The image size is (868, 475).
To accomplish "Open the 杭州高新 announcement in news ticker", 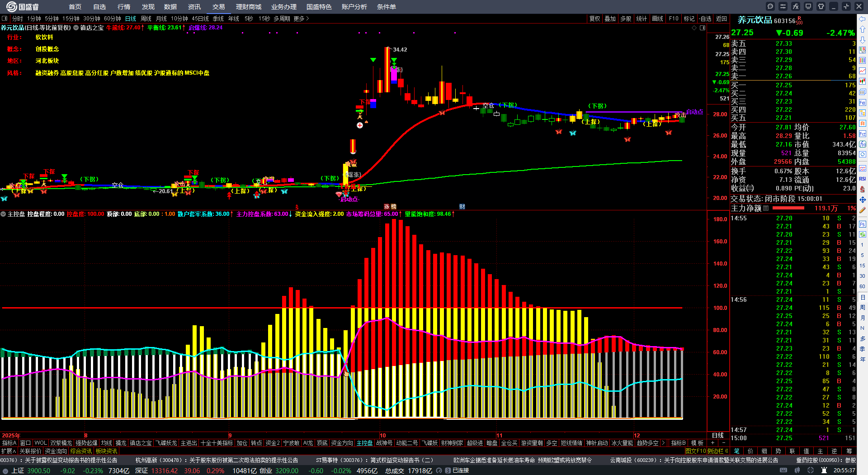I will point(217,460).
